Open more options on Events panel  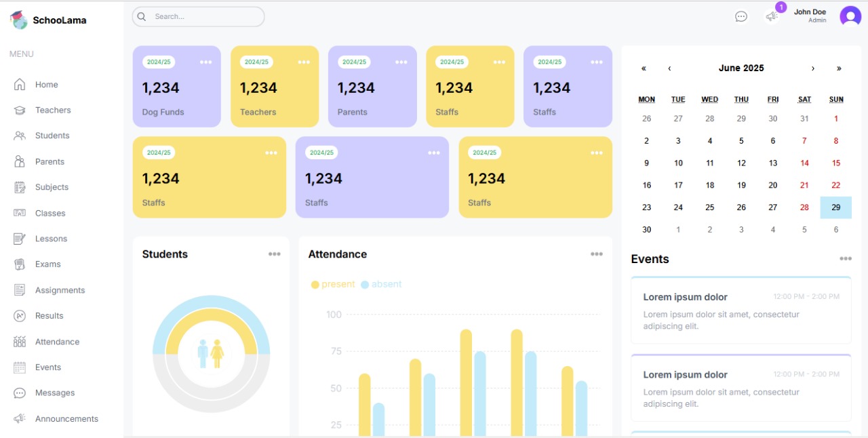tap(846, 259)
